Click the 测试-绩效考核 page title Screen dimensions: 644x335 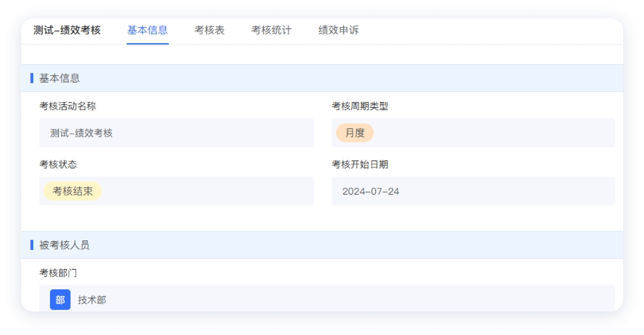coord(67,30)
